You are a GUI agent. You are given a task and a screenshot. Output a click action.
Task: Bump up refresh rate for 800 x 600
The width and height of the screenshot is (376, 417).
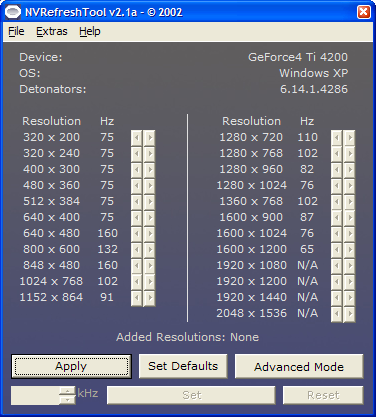[x=150, y=250]
